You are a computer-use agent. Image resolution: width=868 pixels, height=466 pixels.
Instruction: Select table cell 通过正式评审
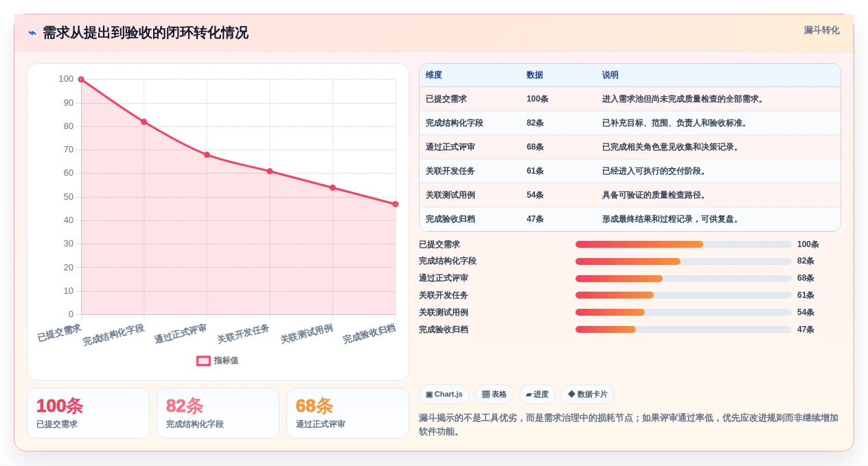[x=450, y=147]
